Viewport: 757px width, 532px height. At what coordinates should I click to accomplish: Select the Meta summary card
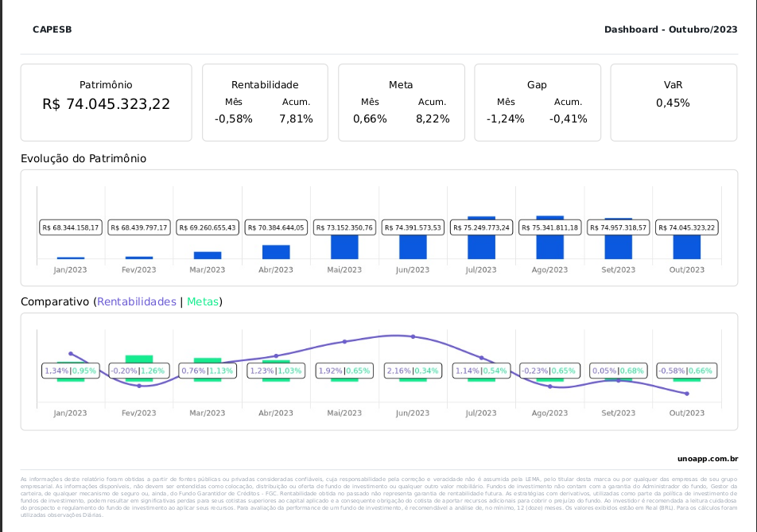[401, 103]
